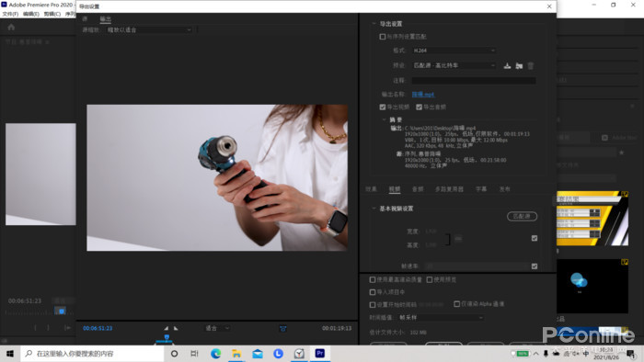The image size is (644, 362).
Task: Click 注释 comment input field
Action: point(474,81)
